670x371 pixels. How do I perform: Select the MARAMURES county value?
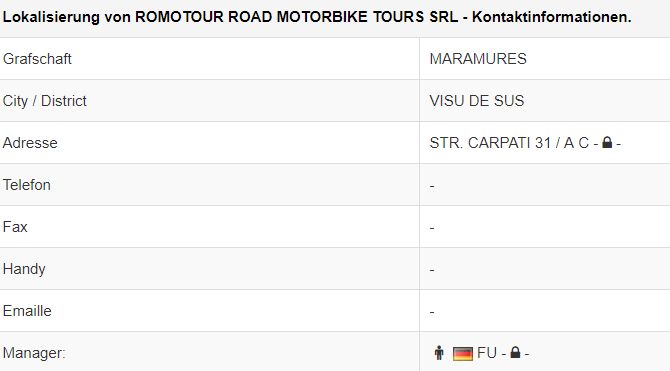click(x=478, y=59)
